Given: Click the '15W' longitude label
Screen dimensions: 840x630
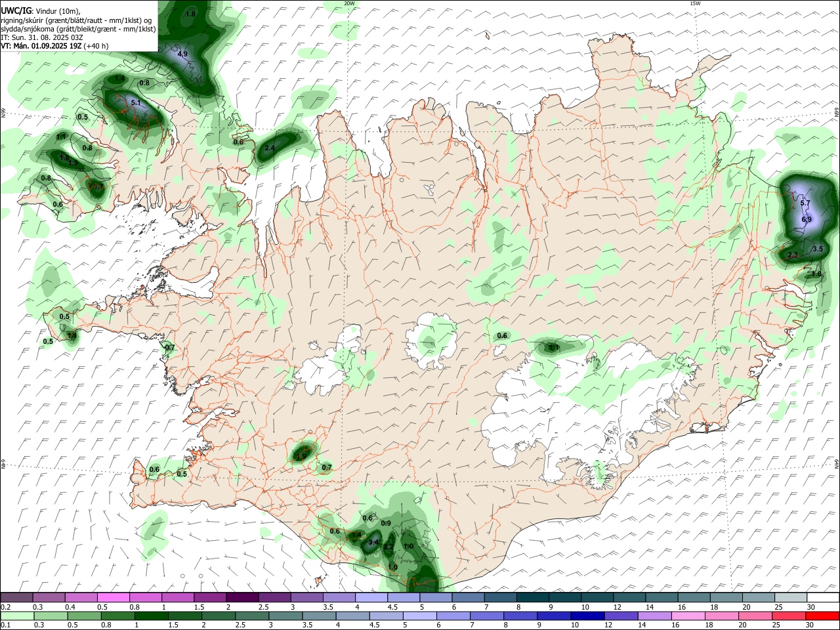Looking at the screenshot, I should (695, 3).
